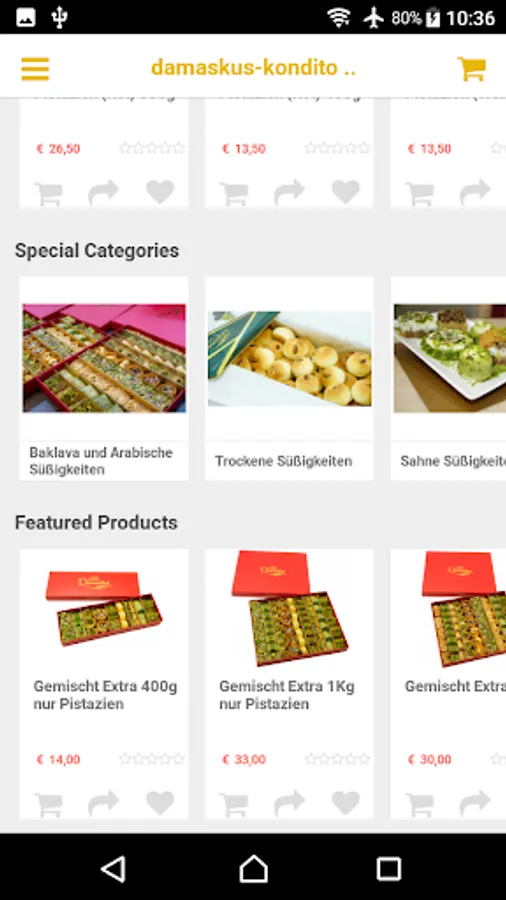Add the third €30,00 product to cart
The height and width of the screenshot is (900, 506).
[420, 804]
